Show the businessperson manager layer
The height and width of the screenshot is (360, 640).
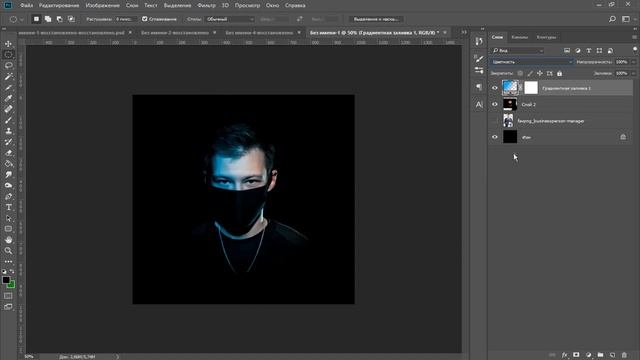[x=495, y=121]
